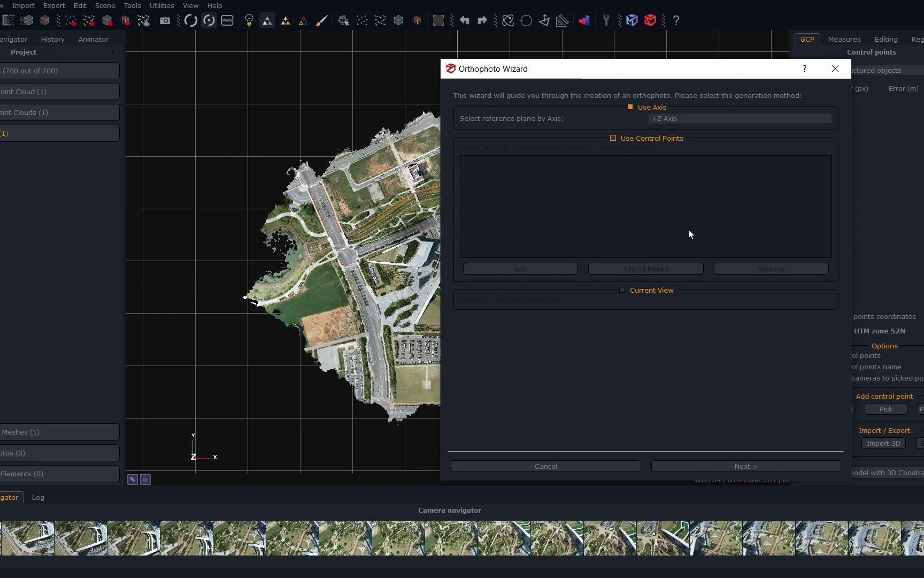Click the Add All Points button
The width and height of the screenshot is (924, 578).
click(645, 269)
